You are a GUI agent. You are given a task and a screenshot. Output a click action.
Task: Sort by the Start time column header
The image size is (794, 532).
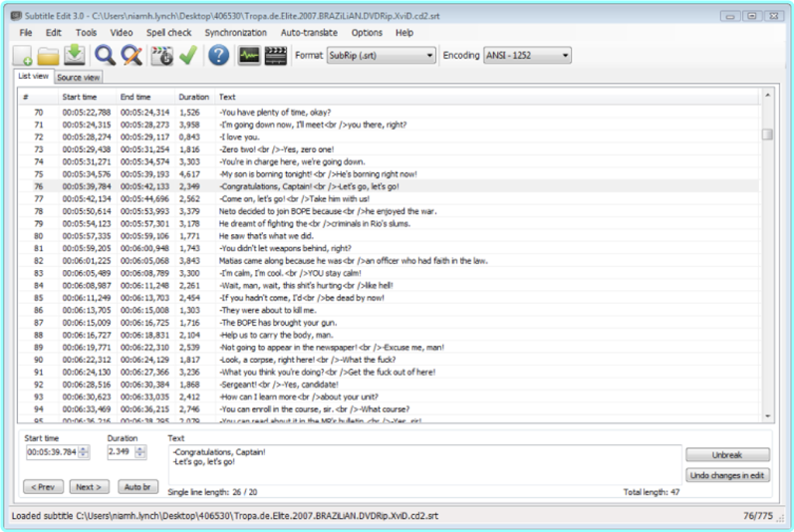click(87, 97)
